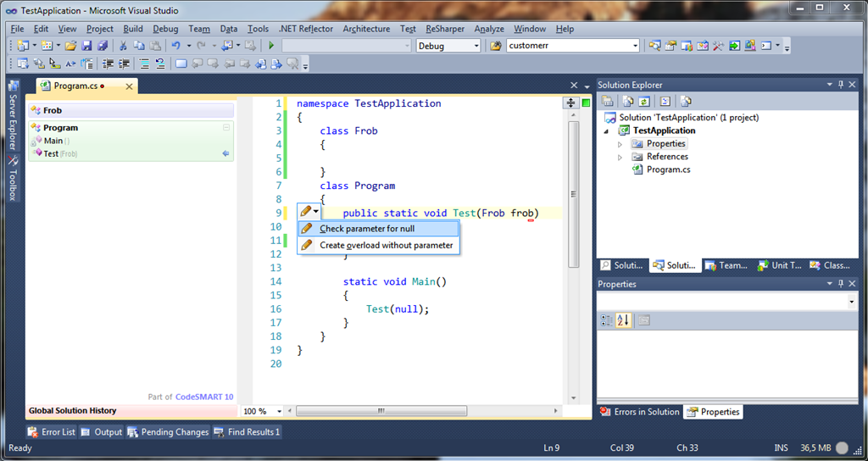Expand the Properties node in Solution Explorer
Image resolution: width=868 pixels, height=461 pixels.
620,144
